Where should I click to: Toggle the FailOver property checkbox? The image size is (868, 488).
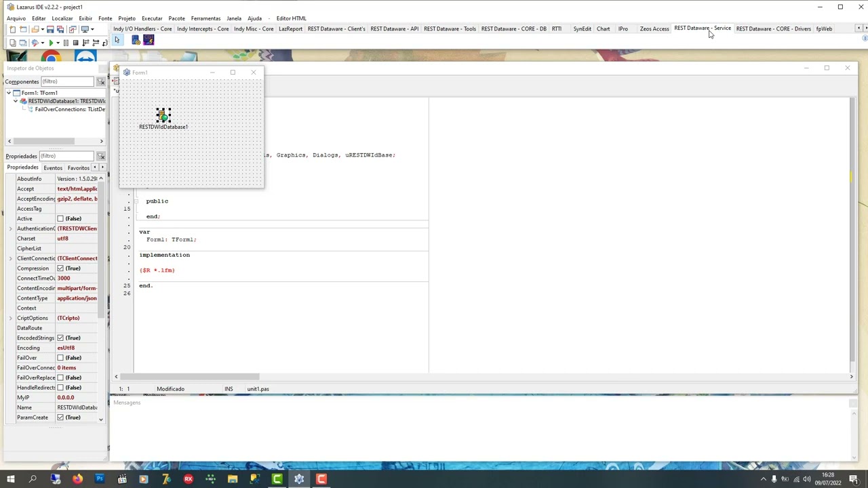pos(60,358)
